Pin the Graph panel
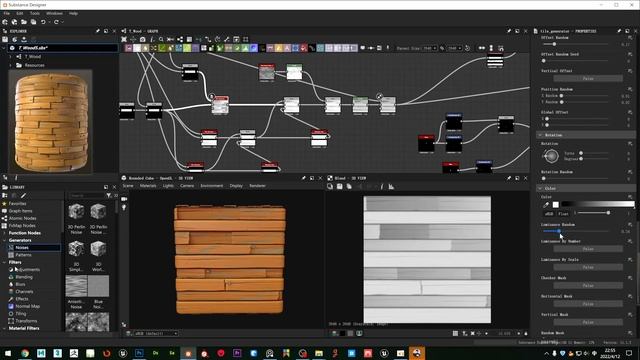 (509, 31)
